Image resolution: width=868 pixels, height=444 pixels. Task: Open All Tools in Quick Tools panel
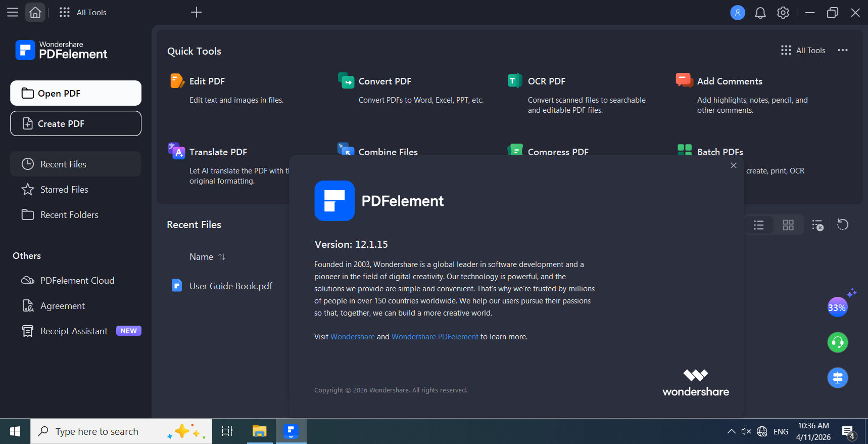click(x=803, y=50)
